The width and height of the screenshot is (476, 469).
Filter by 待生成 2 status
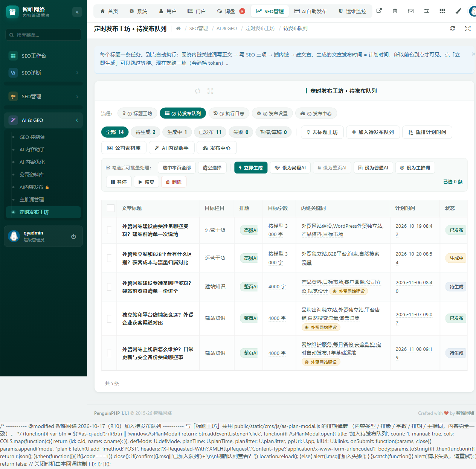pos(145,132)
